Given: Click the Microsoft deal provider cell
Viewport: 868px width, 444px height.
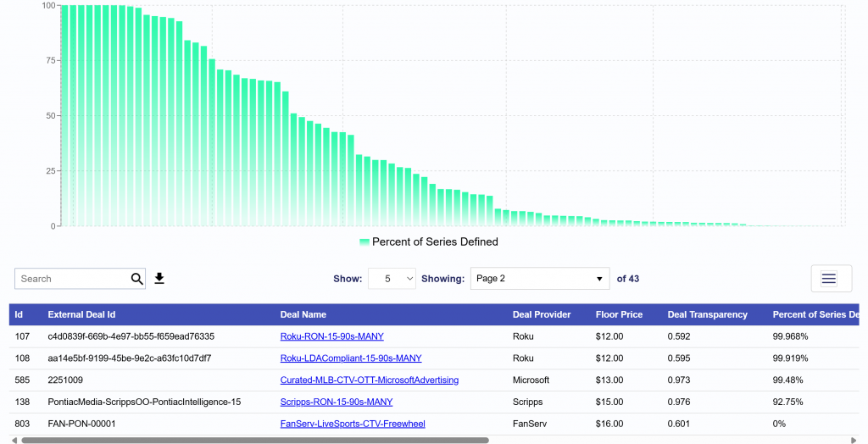Looking at the screenshot, I should [x=531, y=380].
